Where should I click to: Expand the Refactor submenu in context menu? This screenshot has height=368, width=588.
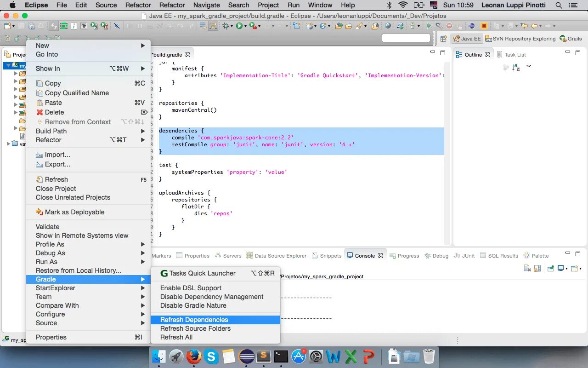[x=88, y=140]
